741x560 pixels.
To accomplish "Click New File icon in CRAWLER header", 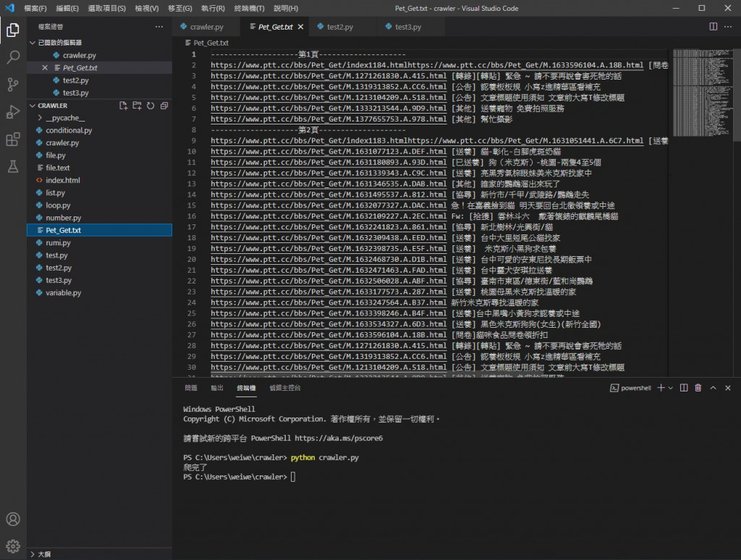I will pyautogui.click(x=123, y=106).
